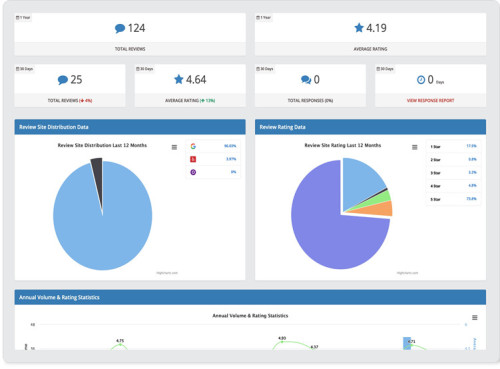
Task: Click the star icon beside 4.19
Action: tap(359, 28)
